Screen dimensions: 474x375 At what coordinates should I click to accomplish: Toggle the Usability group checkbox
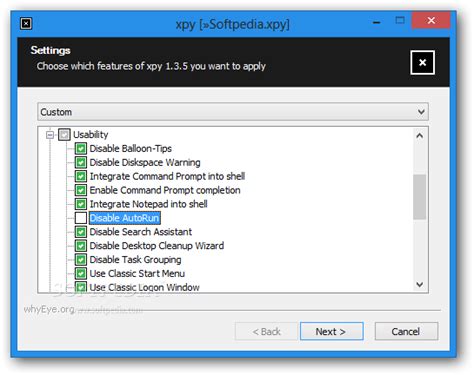point(64,135)
